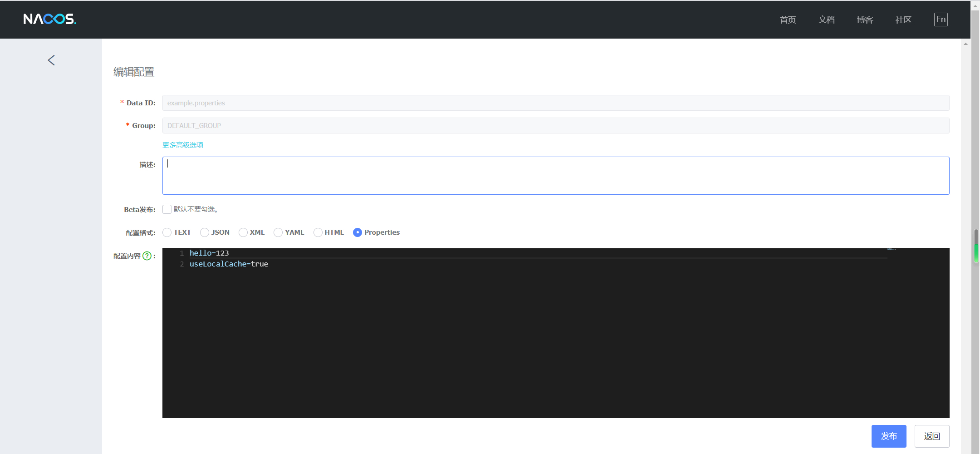Select the XML format radio button

click(x=243, y=232)
